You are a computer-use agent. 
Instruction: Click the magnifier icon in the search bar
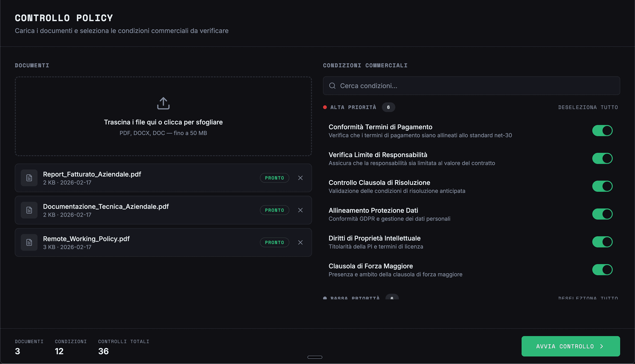(332, 86)
